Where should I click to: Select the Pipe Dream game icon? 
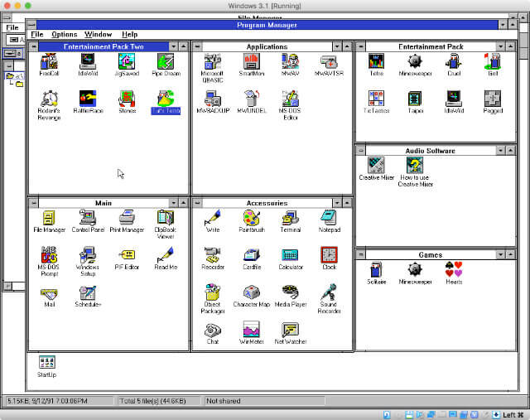click(165, 61)
